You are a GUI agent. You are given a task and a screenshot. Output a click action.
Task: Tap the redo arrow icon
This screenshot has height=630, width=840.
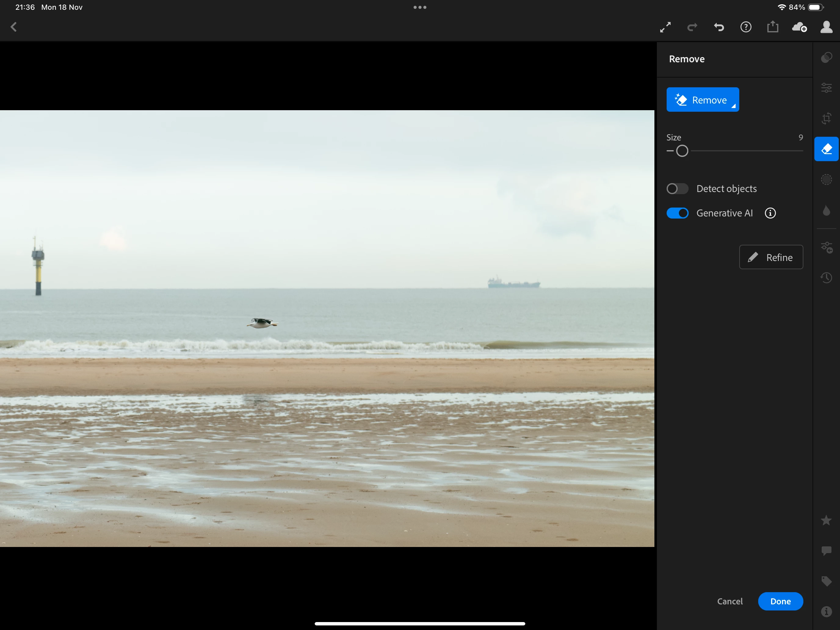(692, 27)
